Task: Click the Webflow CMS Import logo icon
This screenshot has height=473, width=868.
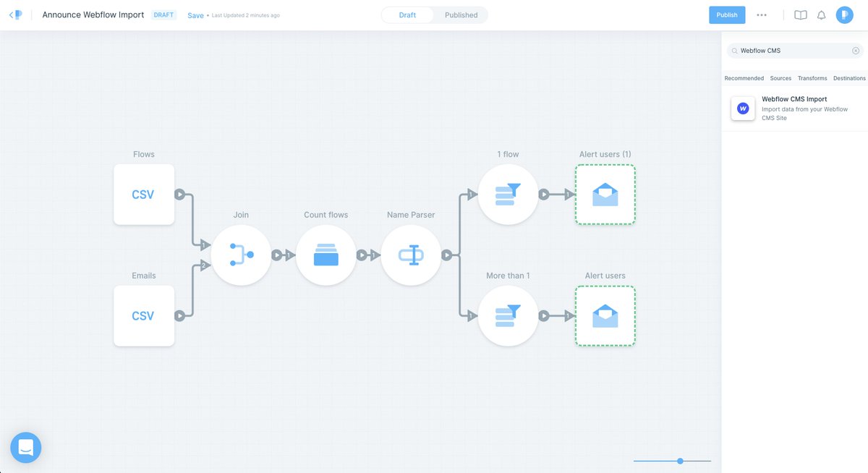Action: 743,108
